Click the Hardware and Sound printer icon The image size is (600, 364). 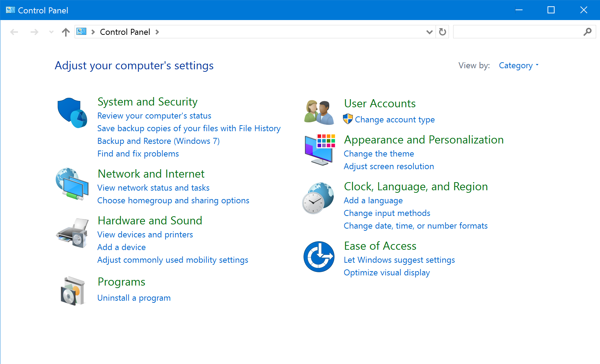click(x=72, y=233)
